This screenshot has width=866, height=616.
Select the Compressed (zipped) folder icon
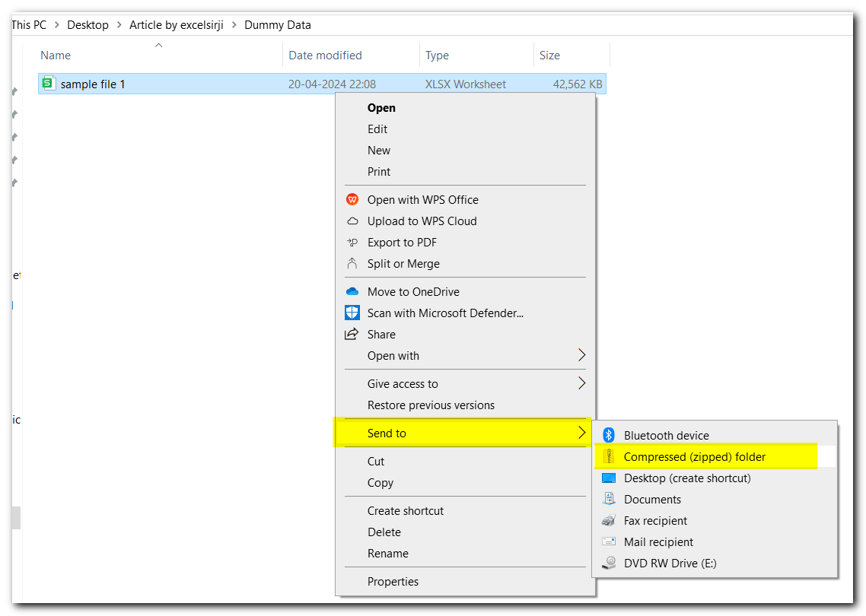coord(608,456)
